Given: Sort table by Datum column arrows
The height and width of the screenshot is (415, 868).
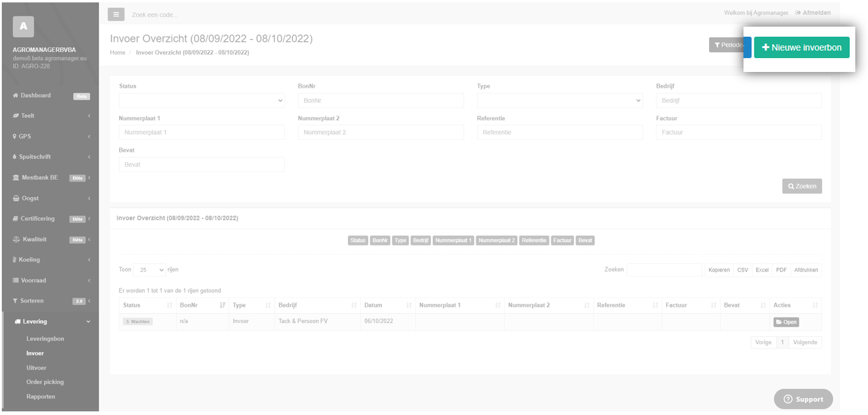Looking at the screenshot, I should click(x=409, y=306).
